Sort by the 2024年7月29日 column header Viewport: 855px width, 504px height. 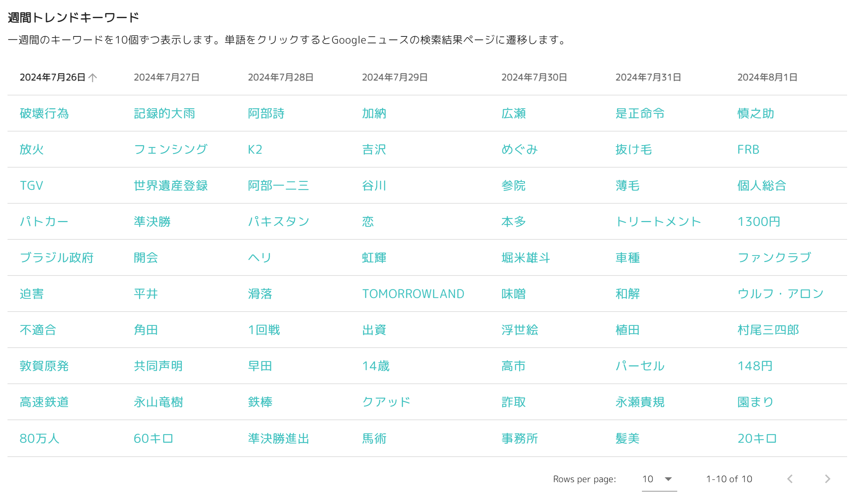395,77
